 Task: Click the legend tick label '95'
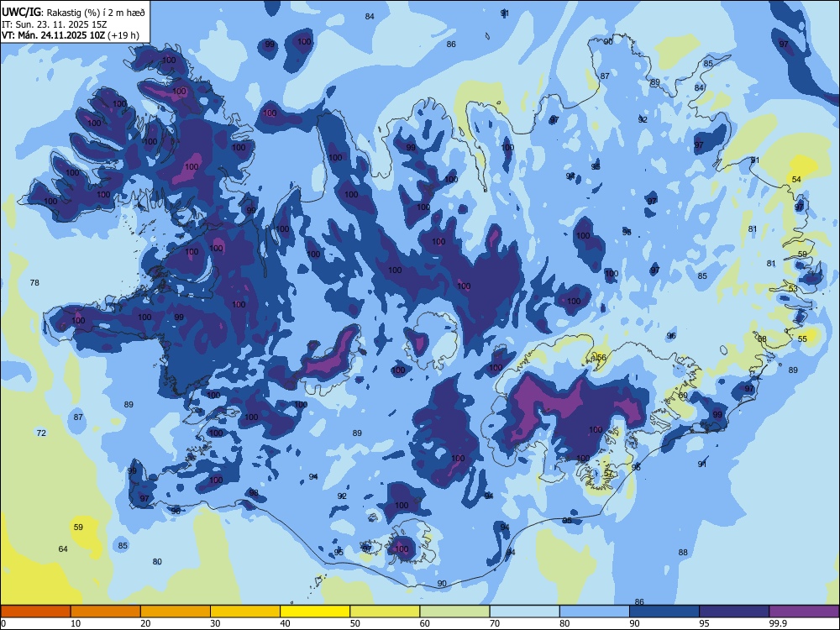(x=704, y=623)
